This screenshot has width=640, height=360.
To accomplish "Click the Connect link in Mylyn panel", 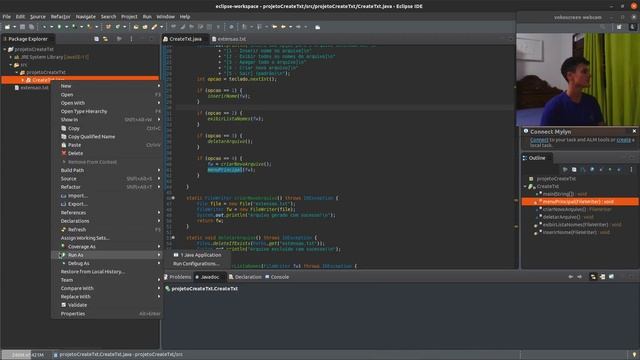I will (x=539, y=140).
